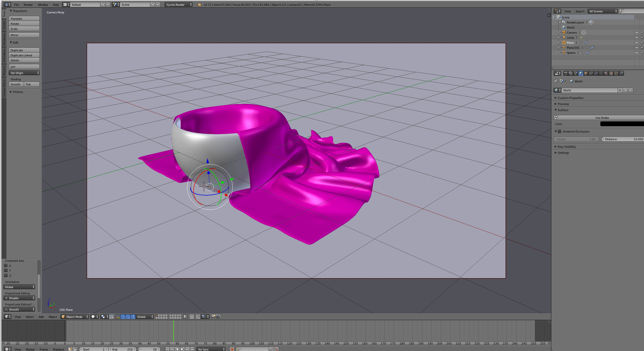The image size is (644, 351).
Task: Open the Texture checkerboard properties tab
Action: (611, 73)
